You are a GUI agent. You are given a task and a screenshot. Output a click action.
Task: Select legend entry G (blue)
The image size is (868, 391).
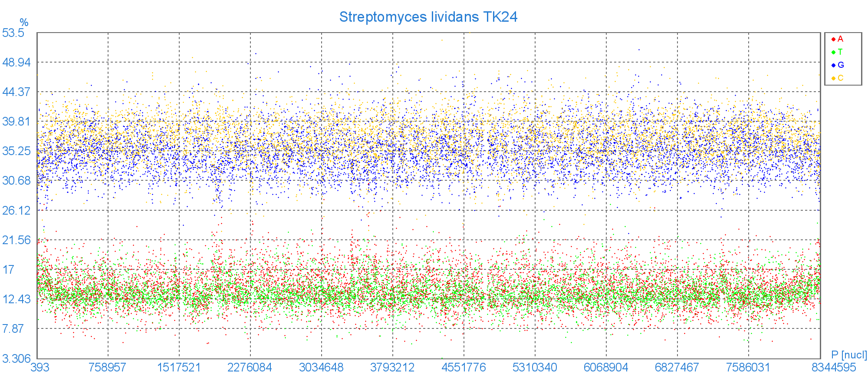point(838,65)
